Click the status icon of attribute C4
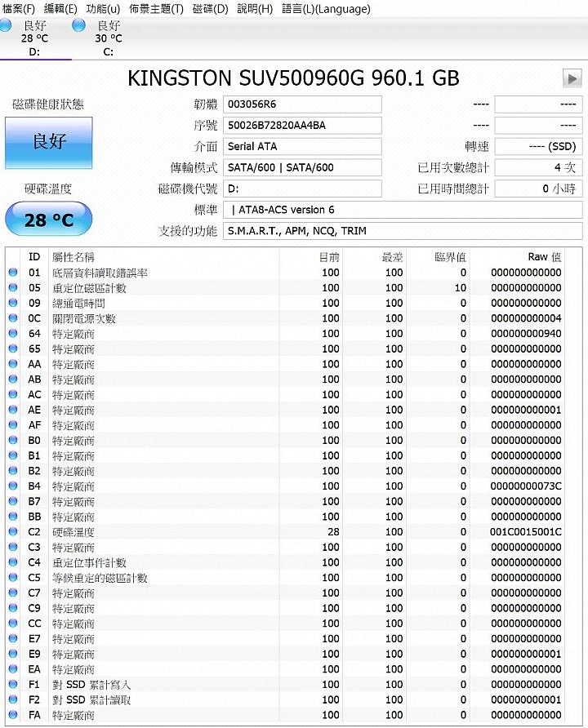 [13, 562]
